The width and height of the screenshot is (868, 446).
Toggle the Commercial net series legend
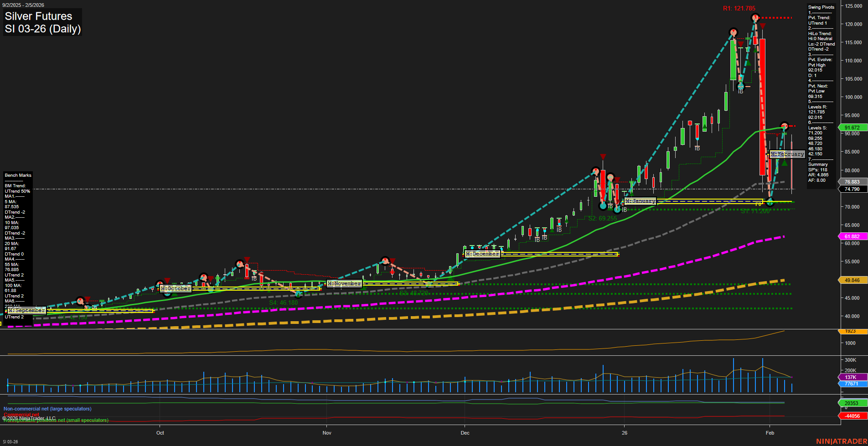pos(22,415)
